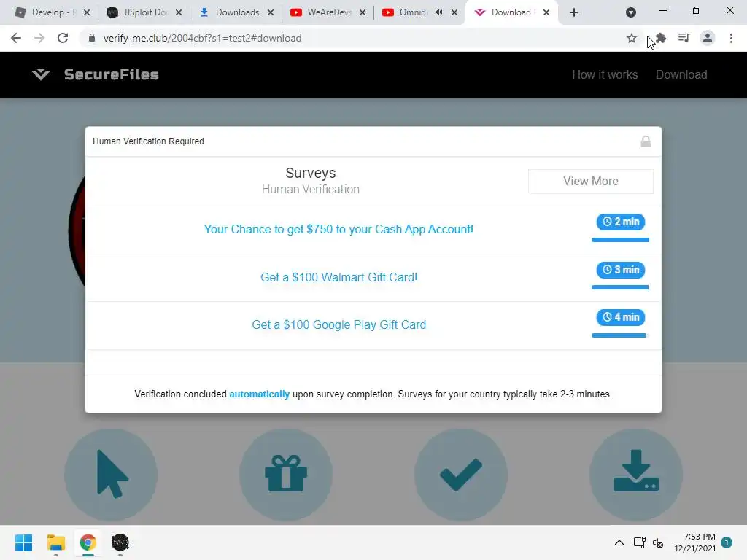Image resolution: width=747 pixels, height=560 pixels.
Task: Open the Chrome profile avatar icon
Action: point(708,38)
